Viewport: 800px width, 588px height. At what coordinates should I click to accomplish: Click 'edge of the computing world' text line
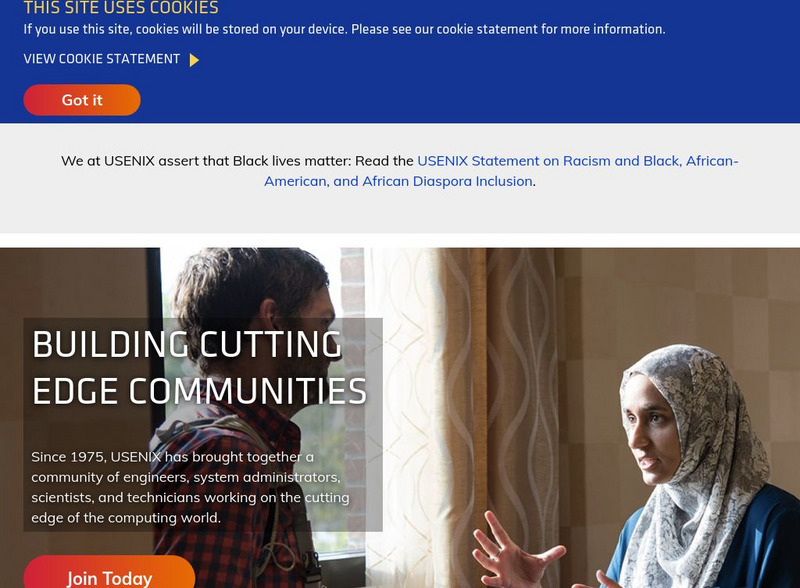point(126,518)
